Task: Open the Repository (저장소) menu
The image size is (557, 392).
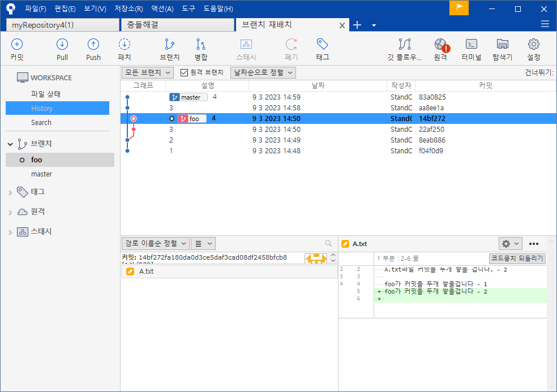Action: (x=128, y=8)
